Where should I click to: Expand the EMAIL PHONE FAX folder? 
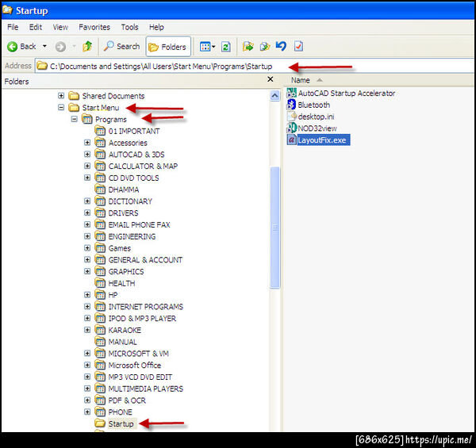(87, 224)
